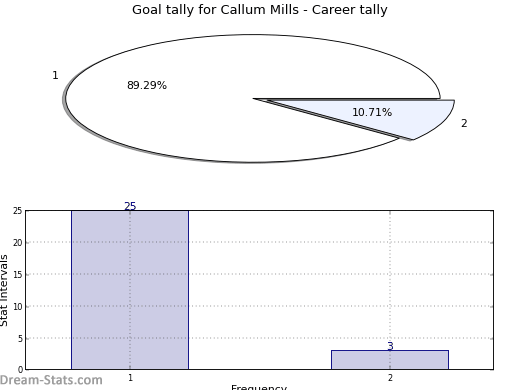520x390 pixels.
Task: Click the Stat Intervals axis label
Action: (x=4, y=290)
